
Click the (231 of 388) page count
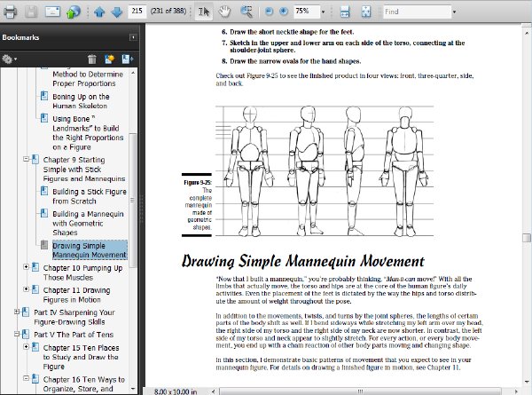pos(168,12)
